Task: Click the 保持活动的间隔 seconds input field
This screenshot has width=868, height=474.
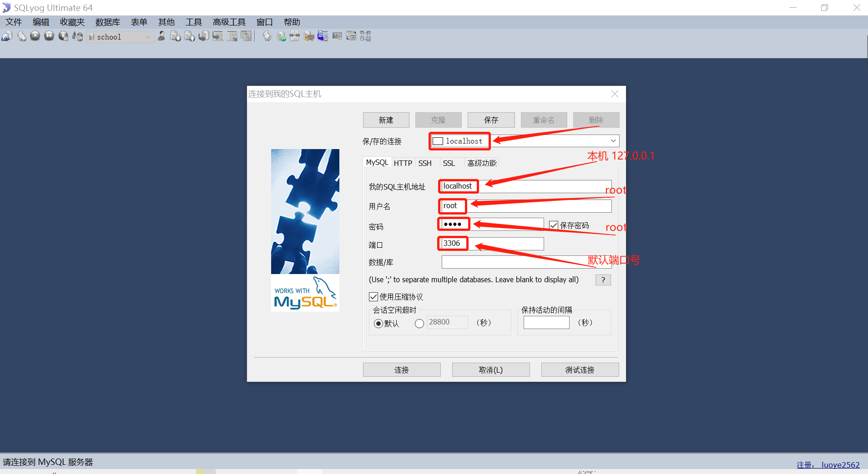Action: coord(546,322)
